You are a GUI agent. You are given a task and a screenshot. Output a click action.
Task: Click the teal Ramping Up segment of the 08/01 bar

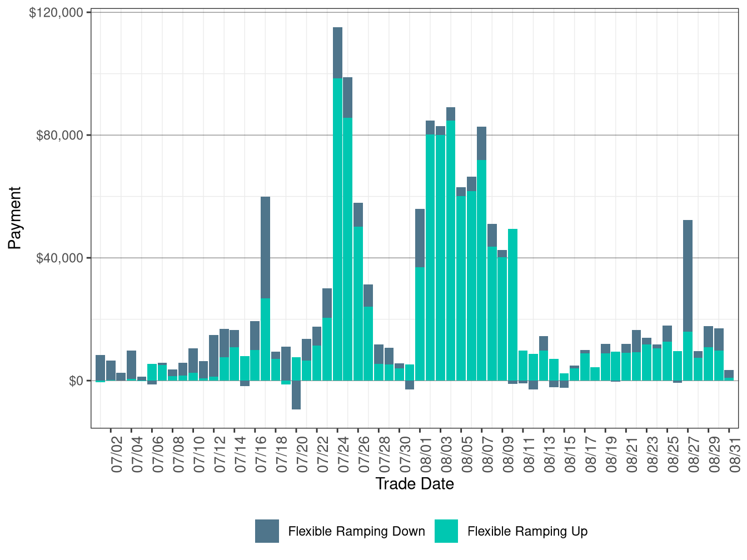(x=420, y=324)
